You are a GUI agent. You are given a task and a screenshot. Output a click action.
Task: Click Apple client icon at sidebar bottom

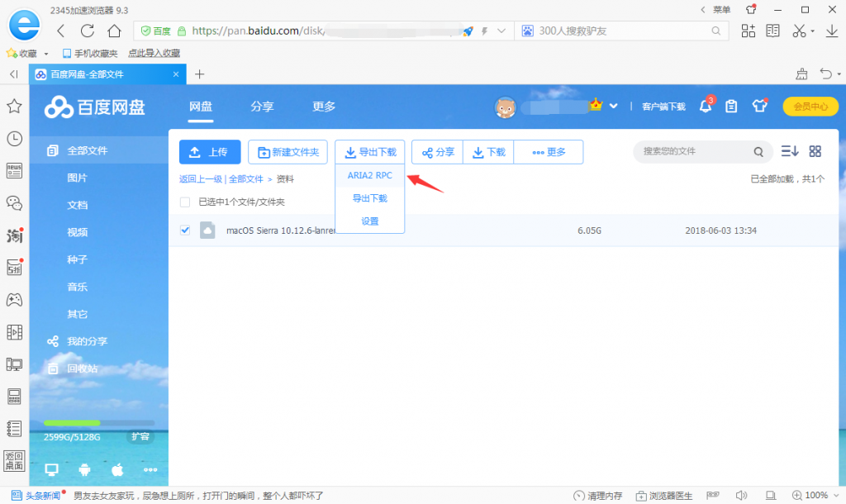click(117, 469)
